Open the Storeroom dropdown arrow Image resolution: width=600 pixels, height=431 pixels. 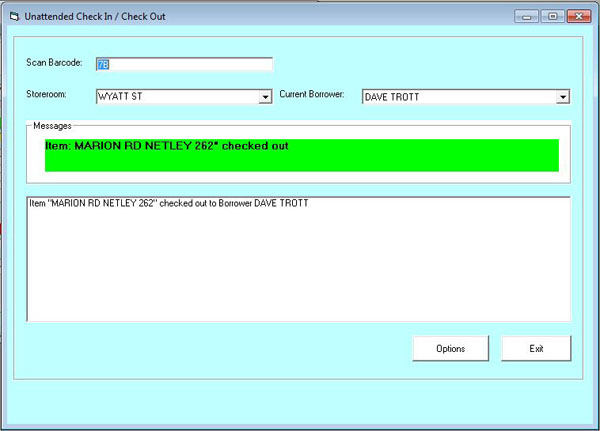265,97
